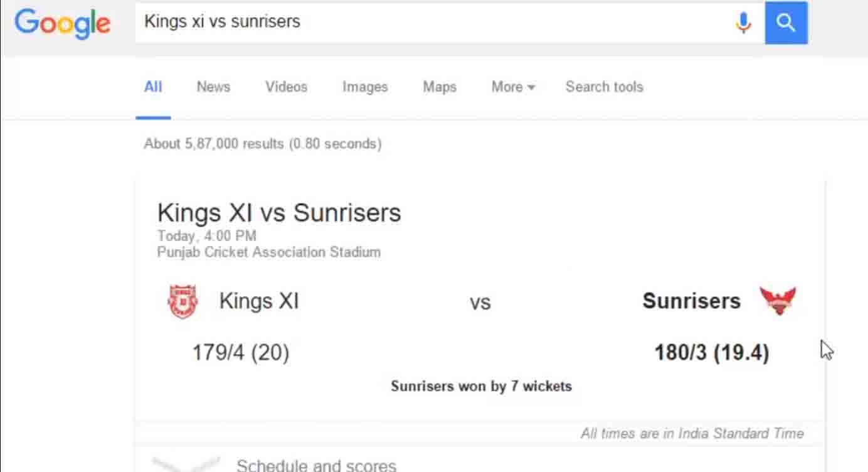This screenshot has width=868, height=472.
Task: Click the Sunrisers team logo
Action: coord(777,301)
